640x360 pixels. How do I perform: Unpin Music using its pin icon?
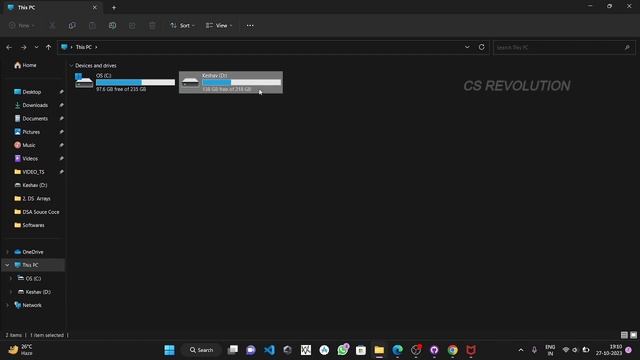point(61,145)
